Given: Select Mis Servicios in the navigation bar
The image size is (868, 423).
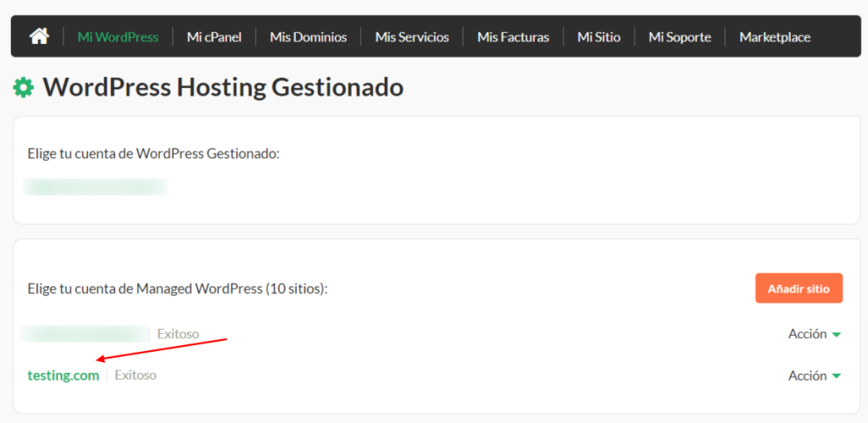Looking at the screenshot, I should point(412,37).
